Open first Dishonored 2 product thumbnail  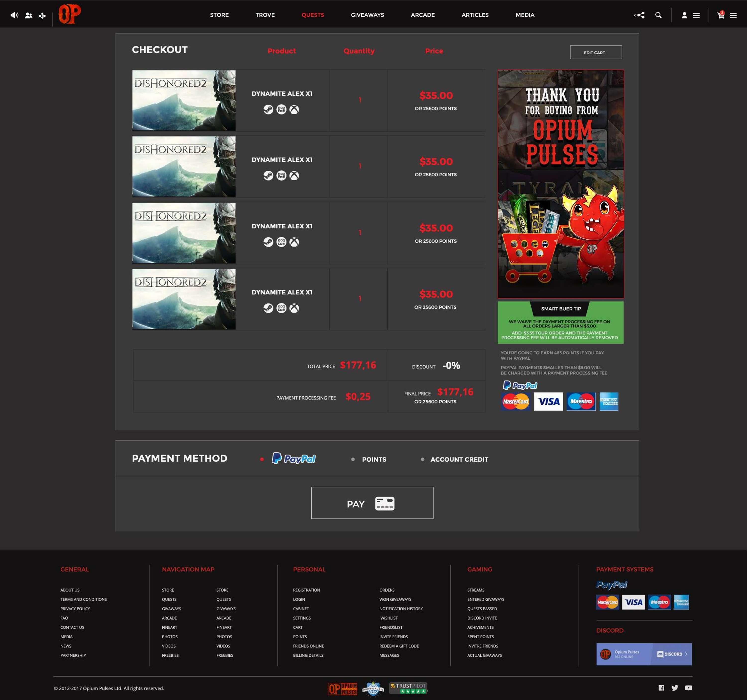pos(184,100)
